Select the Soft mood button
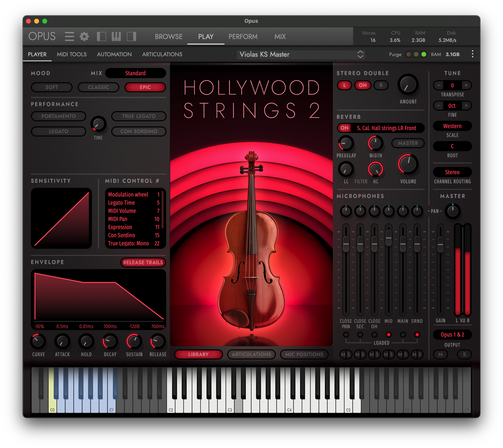 pos(52,87)
